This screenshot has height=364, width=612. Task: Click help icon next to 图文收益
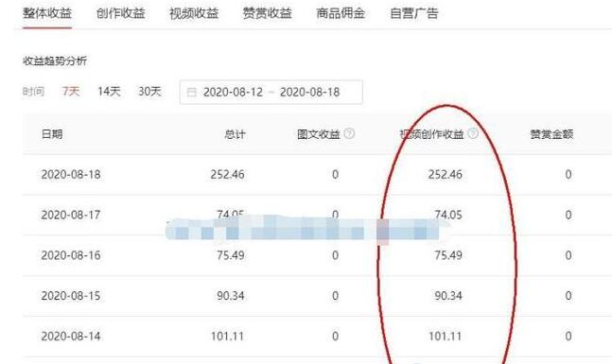tap(349, 134)
